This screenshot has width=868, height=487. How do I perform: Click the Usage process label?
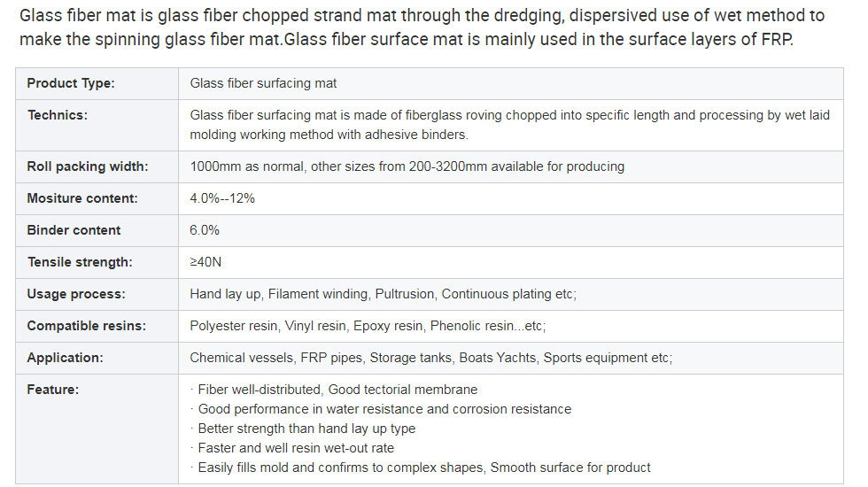(76, 294)
